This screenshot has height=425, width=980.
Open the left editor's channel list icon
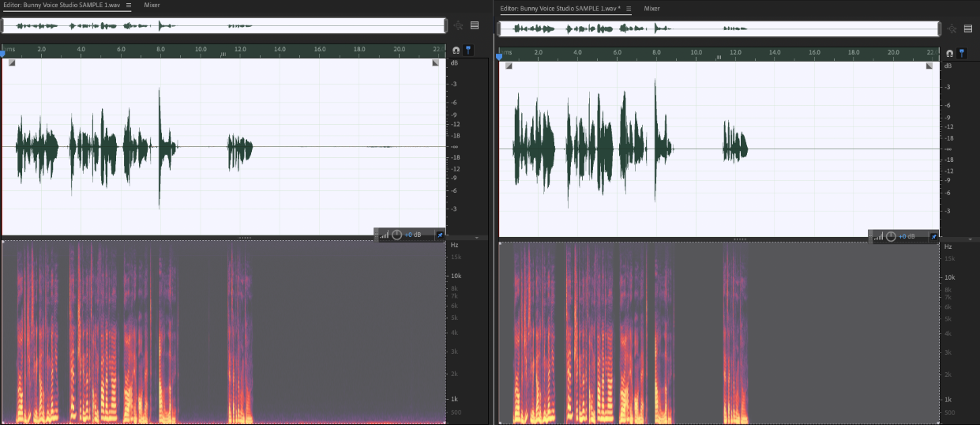pos(475,25)
